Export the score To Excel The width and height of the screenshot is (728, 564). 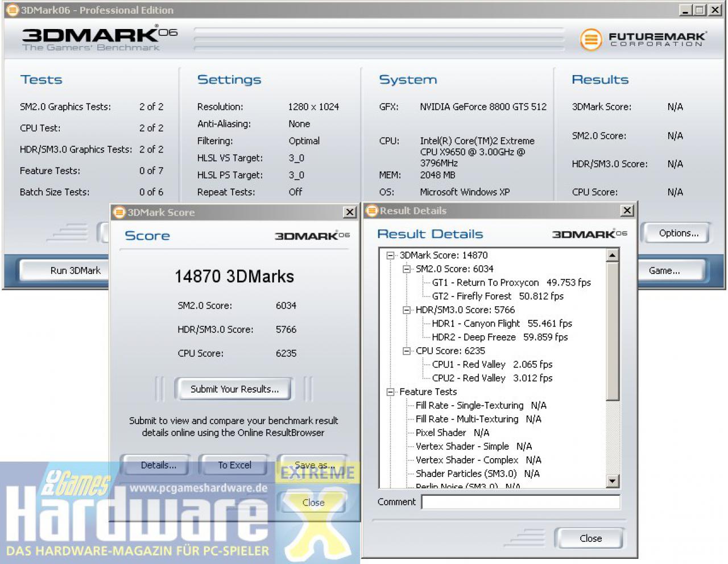(x=234, y=466)
